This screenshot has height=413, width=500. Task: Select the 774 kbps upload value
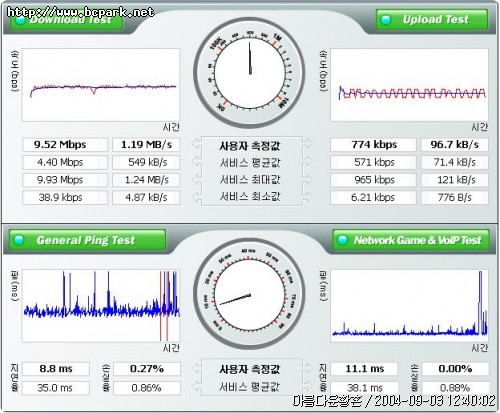pyautogui.click(x=373, y=145)
